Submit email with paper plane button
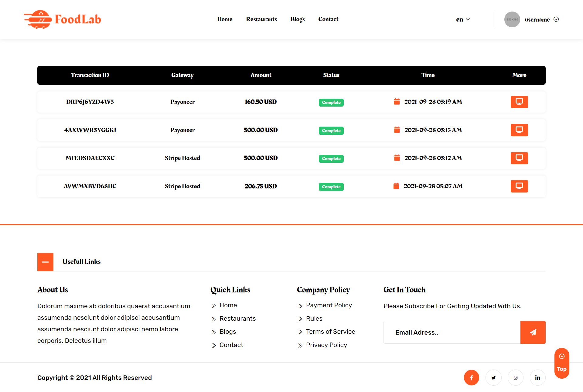Screen dimensions: 583x392 coord(533,332)
